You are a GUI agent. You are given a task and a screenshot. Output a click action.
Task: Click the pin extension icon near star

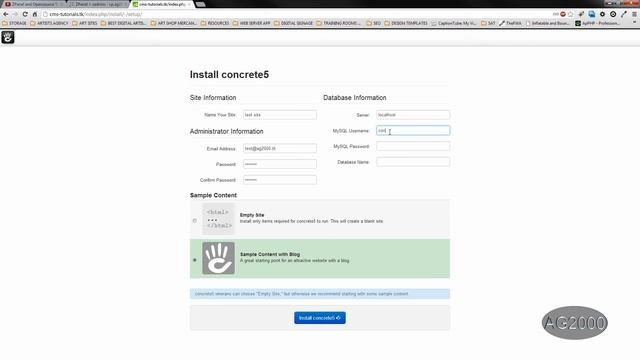point(581,14)
